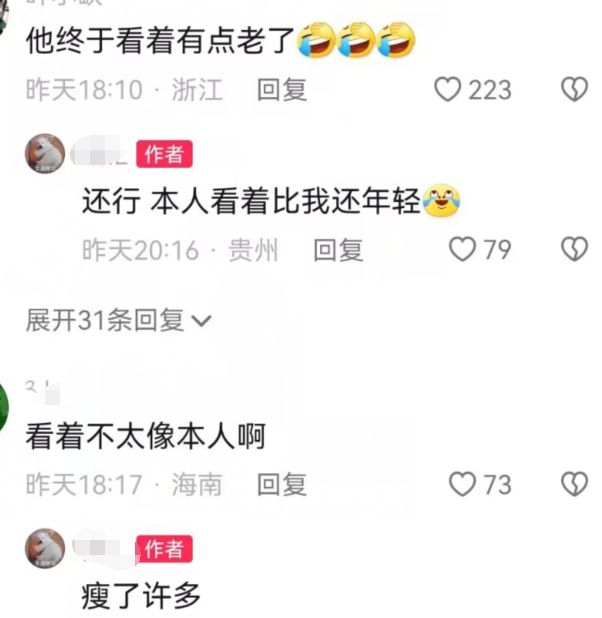Tap broken heart on the 海南 comment

click(x=574, y=484)
